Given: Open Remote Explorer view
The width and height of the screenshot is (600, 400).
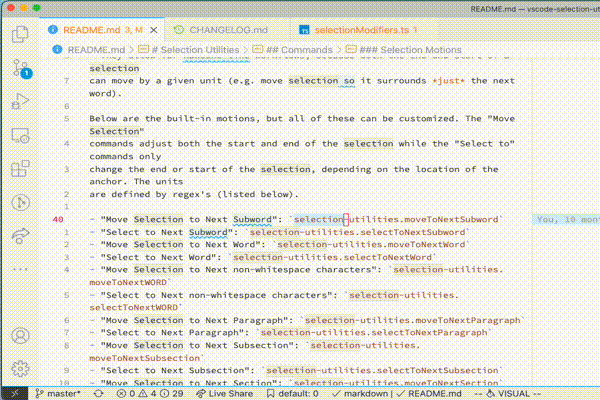Looking at the screenshot, I should 20,136.
